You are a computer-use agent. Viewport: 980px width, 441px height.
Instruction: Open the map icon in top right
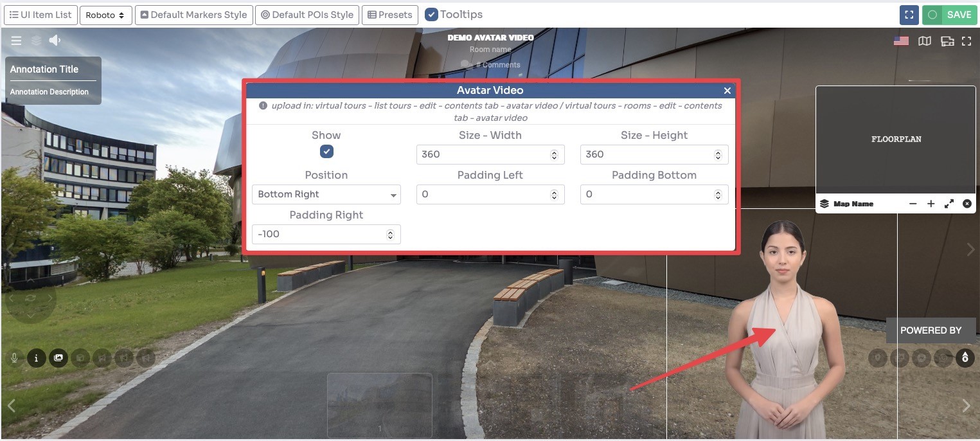coord(925,40)
